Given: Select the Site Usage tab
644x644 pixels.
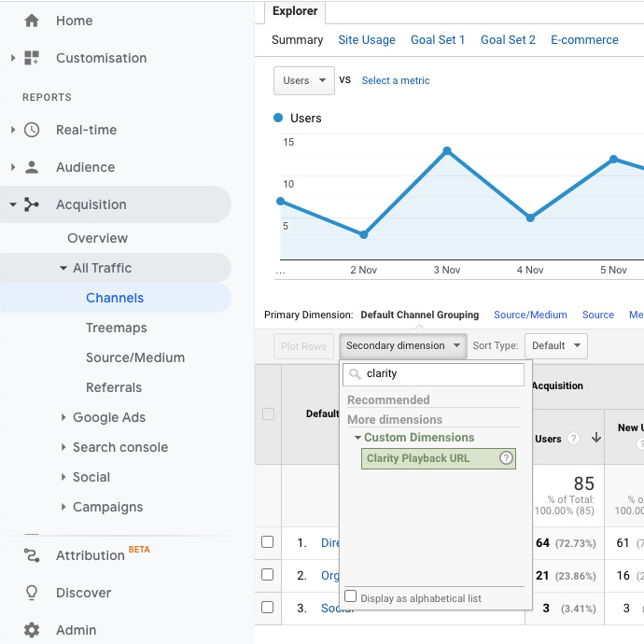Looking at the screenshot, I should 367,40.
